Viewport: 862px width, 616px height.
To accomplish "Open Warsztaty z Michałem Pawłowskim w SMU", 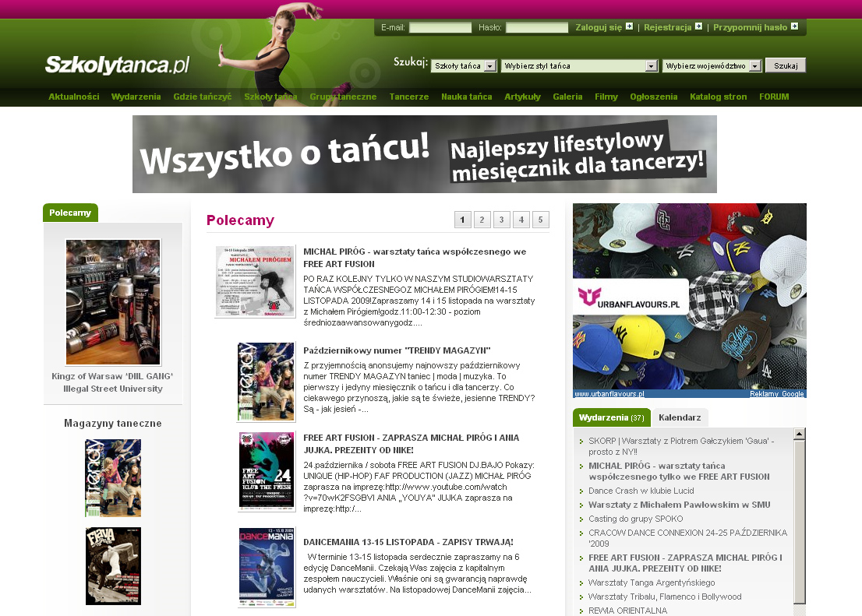I will coord(680,505).
